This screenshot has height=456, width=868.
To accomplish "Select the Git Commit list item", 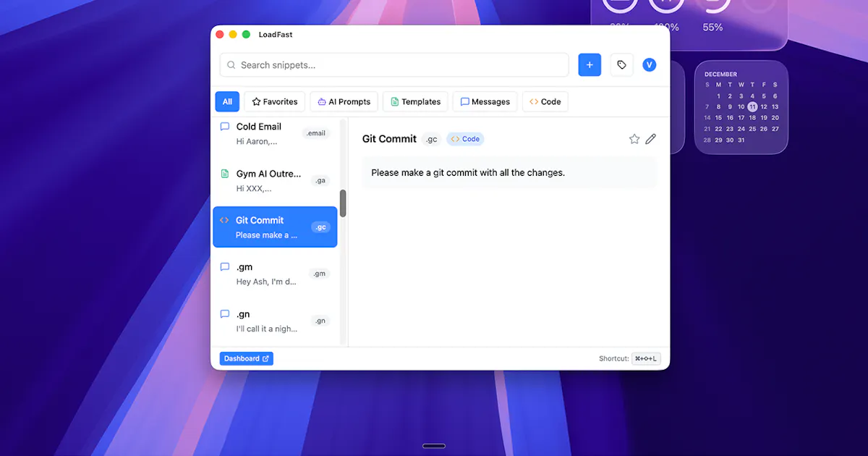I will (x=275, y=227).
